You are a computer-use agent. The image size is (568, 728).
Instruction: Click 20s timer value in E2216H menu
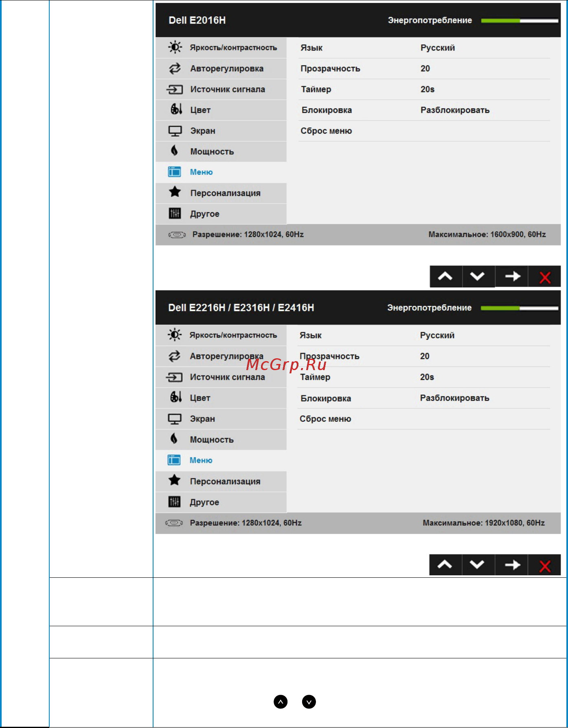(427, 377)
